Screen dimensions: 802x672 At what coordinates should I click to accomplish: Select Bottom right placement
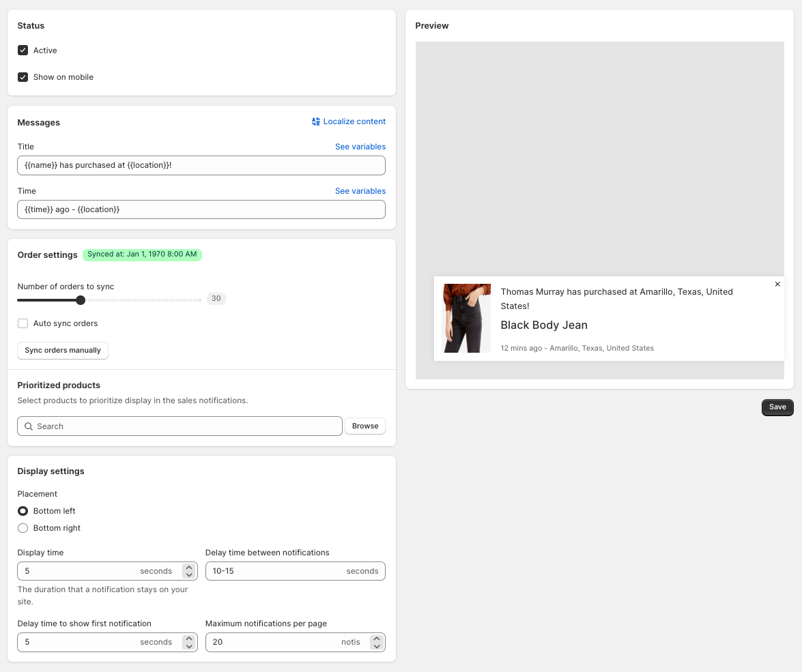click(23, 528)
